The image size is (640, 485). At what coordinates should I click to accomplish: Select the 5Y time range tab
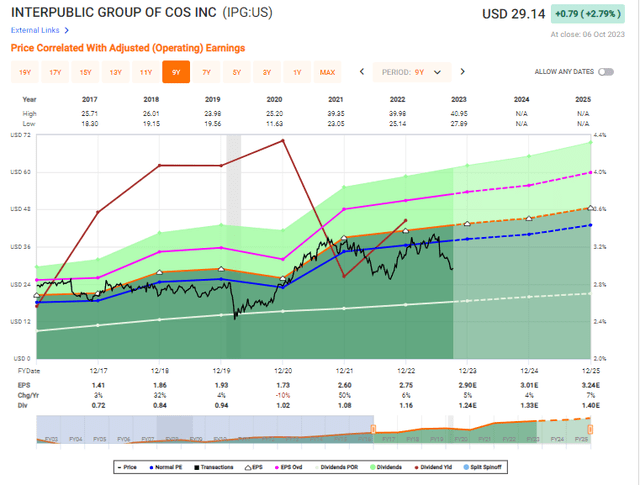[x=237, y=72]
